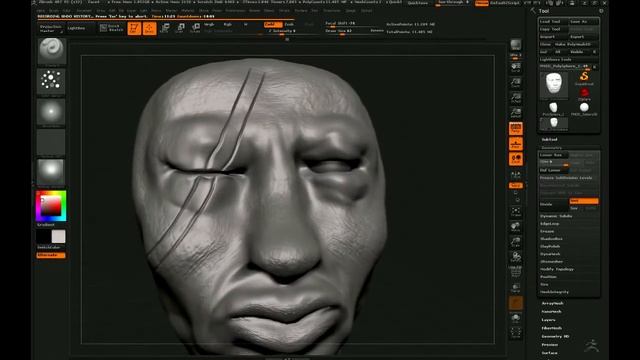
Task: Expand the ArrayMesh section
Action: click(x=552, y=304)
